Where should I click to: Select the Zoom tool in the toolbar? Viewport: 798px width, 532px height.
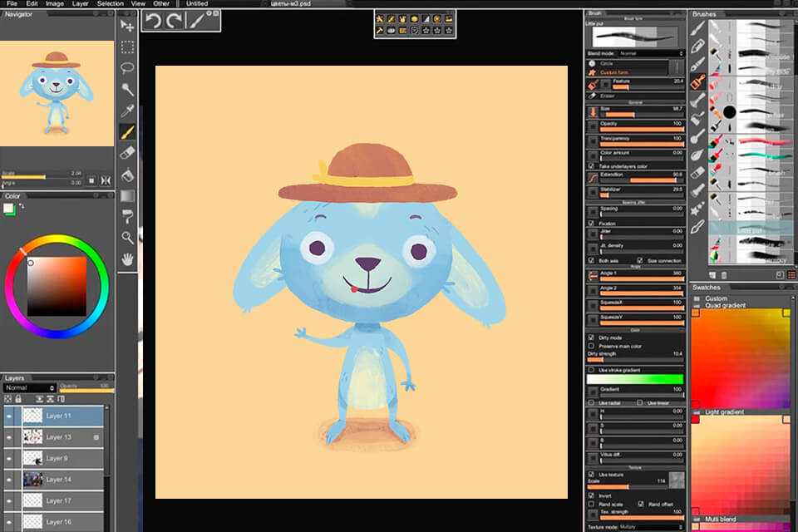(x=127, y=237)
